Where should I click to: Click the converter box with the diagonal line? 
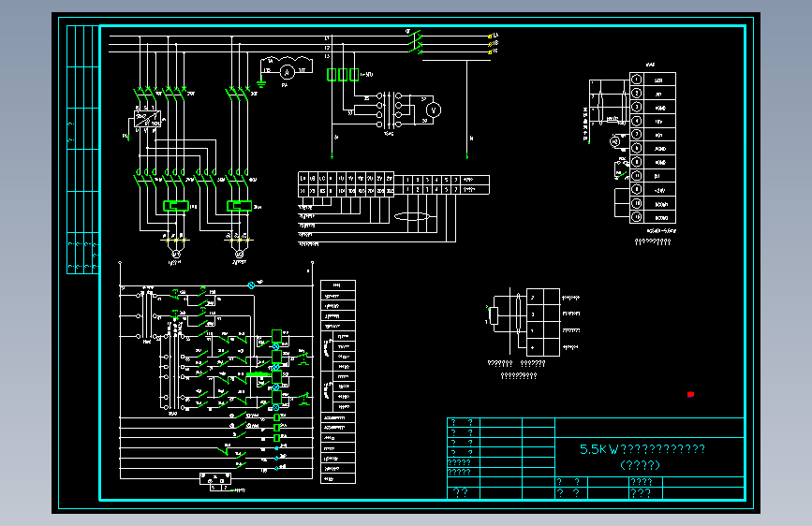[x=148, y=120]
